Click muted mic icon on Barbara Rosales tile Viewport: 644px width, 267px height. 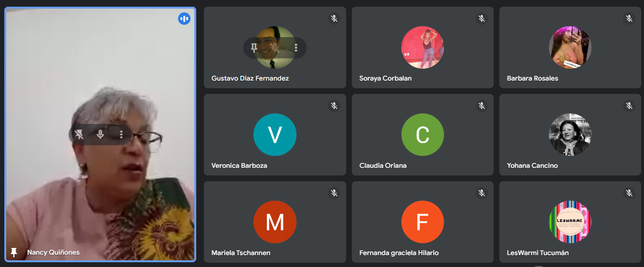[629, 19]
